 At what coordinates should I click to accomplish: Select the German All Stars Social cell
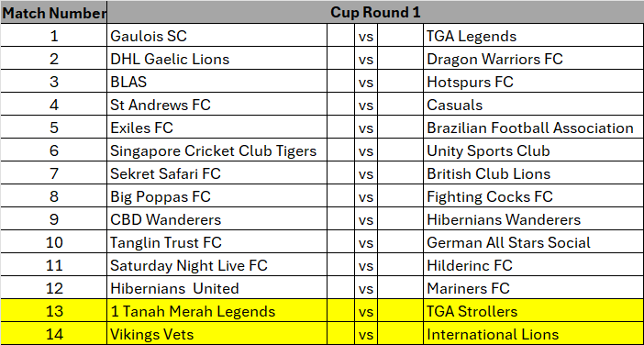coord(533,242)
